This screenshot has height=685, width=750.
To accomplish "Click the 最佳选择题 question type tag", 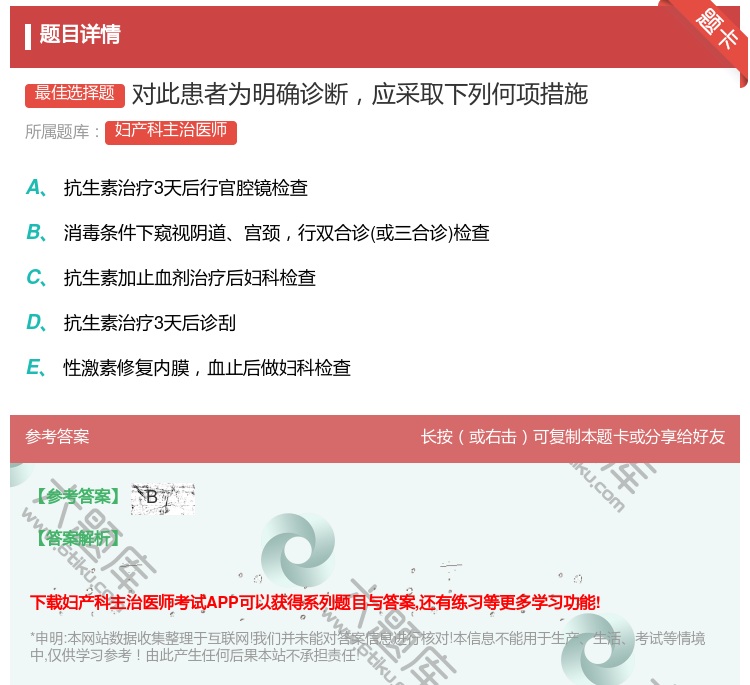I will (75, 94).
